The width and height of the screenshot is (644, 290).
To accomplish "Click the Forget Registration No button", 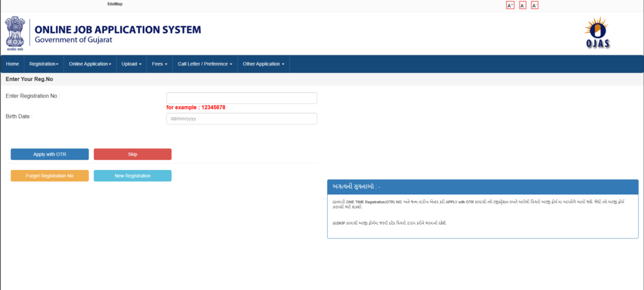I will coord(50,176).
